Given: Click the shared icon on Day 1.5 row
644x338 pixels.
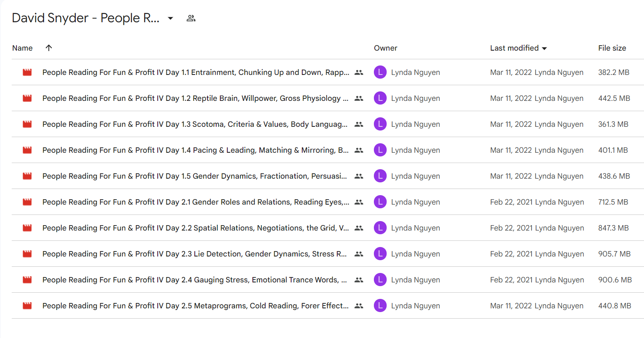Looking at the screenshot, I should pos(359,176).
